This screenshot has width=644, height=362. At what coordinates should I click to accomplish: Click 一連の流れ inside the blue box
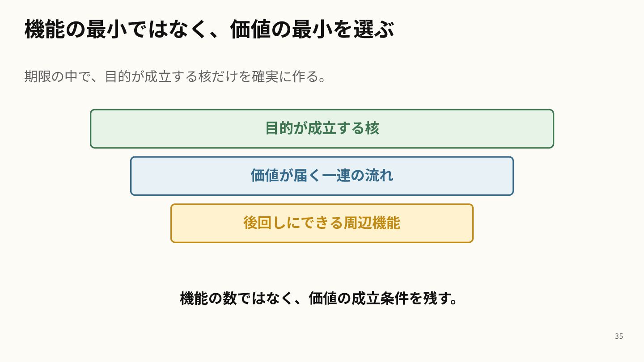point(358,175)
